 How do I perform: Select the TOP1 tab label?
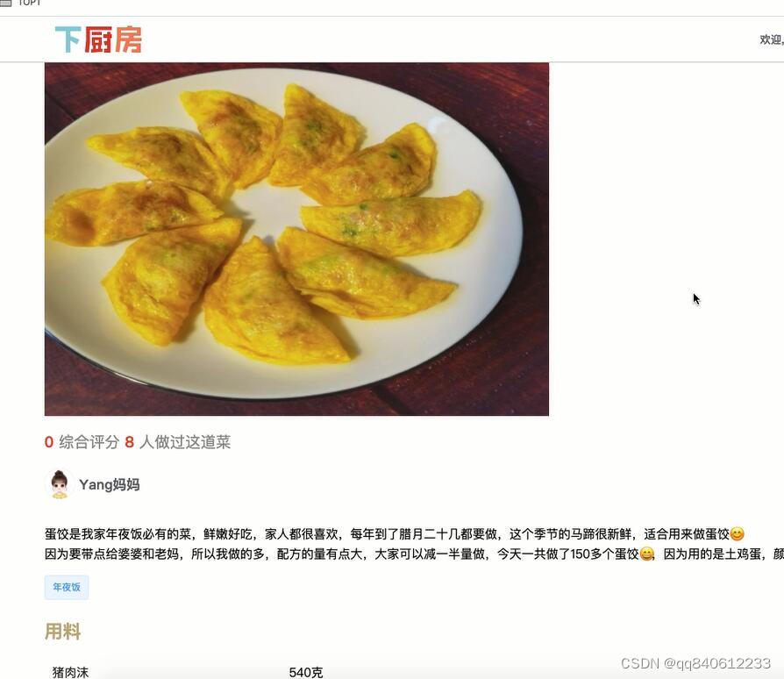[x=30, y=3]
